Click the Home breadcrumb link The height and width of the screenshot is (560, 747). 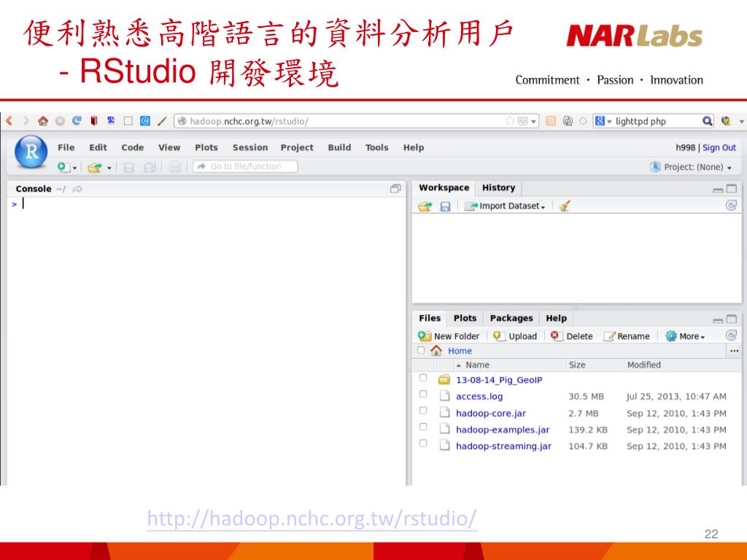[460, 351]
